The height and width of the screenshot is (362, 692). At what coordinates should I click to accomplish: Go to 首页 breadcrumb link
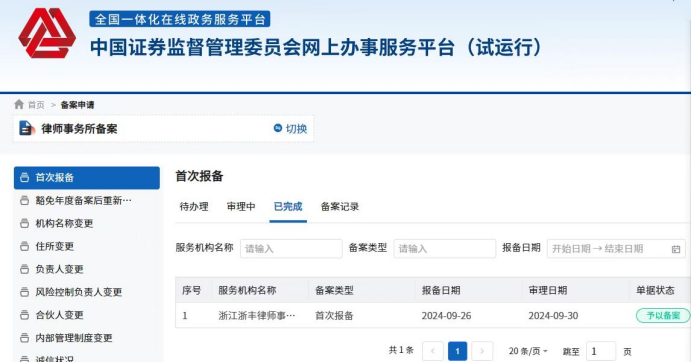point(36,105)
